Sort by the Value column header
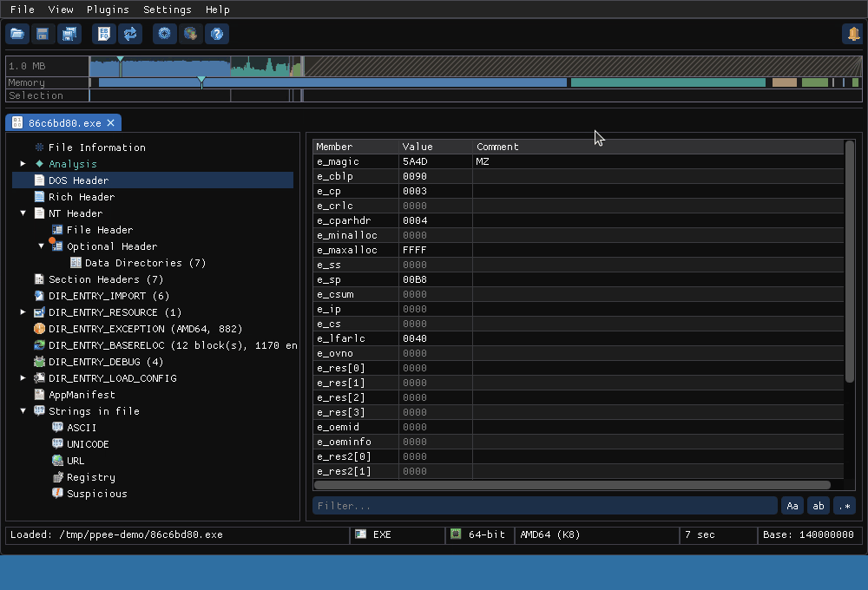 click(x=436, y=147)
